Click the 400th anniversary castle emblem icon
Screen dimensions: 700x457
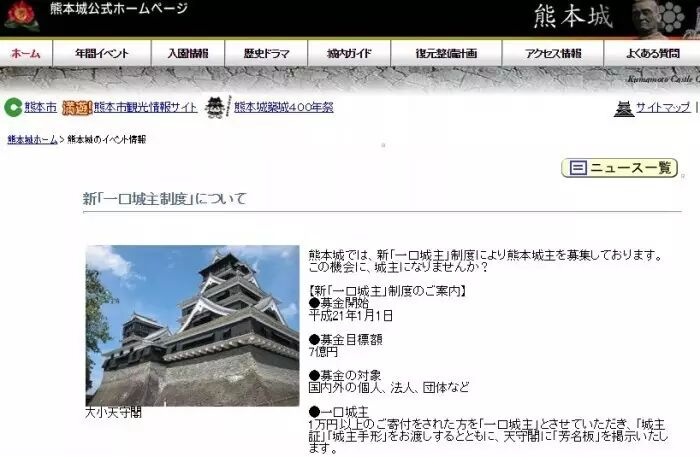(x=217, y=107)
